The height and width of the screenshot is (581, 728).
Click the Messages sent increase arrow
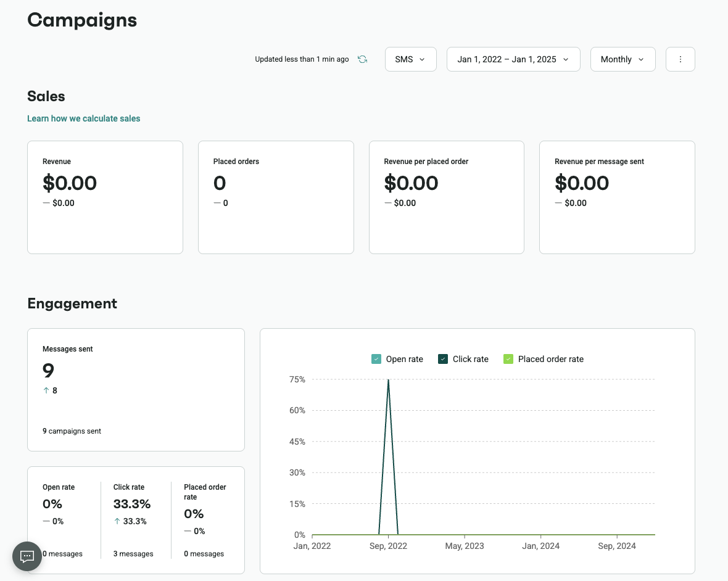46,390
